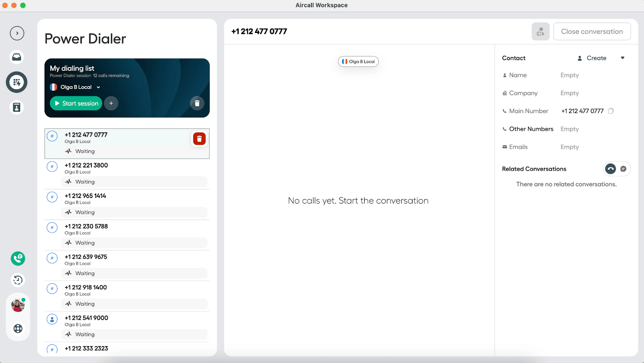
Task: Click Close conversation button
Action: click(x=592, y=31)
